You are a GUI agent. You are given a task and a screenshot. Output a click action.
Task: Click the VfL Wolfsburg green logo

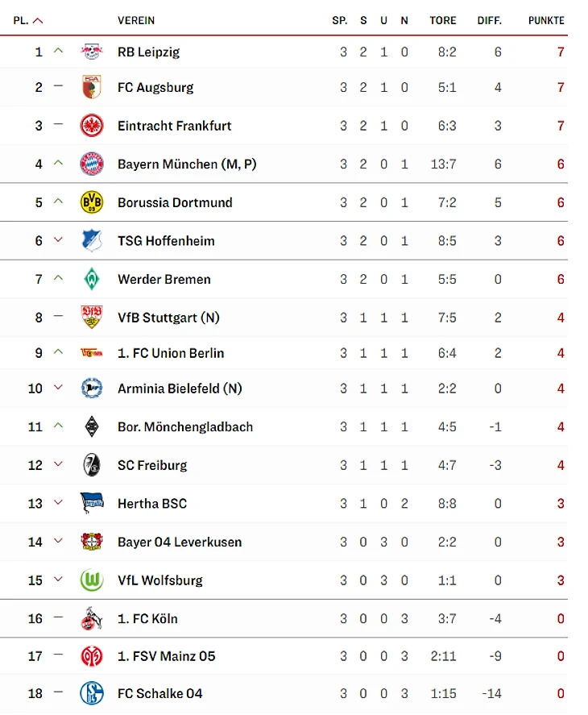tap(92, 580)
